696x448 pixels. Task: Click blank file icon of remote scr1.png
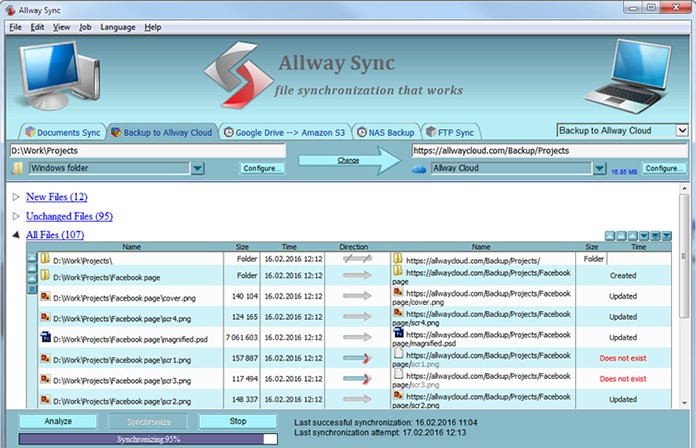pyautogui.click(x=398, y=354)
